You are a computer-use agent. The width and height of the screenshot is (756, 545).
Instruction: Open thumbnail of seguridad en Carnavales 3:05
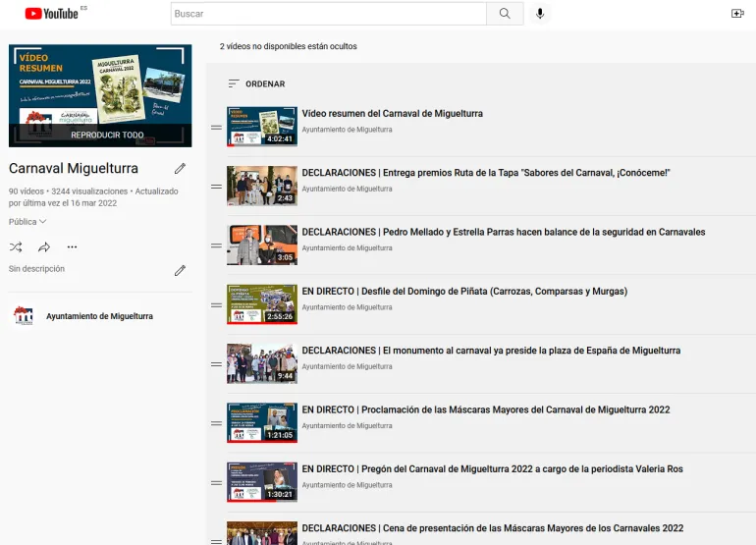(262, 245)
